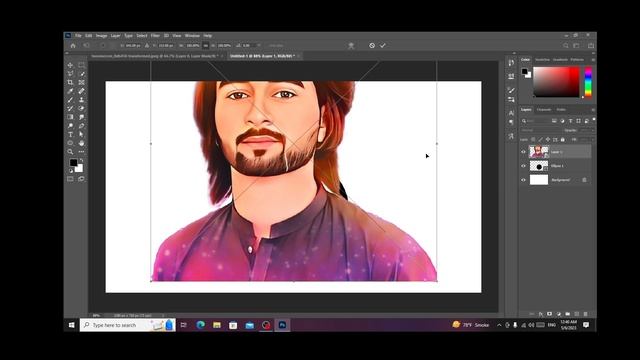Viewport: 640px width, 360px height.
Task: Toggle maintain aspect ratio link
Action: pyautogui.click(x=206, y=46)
